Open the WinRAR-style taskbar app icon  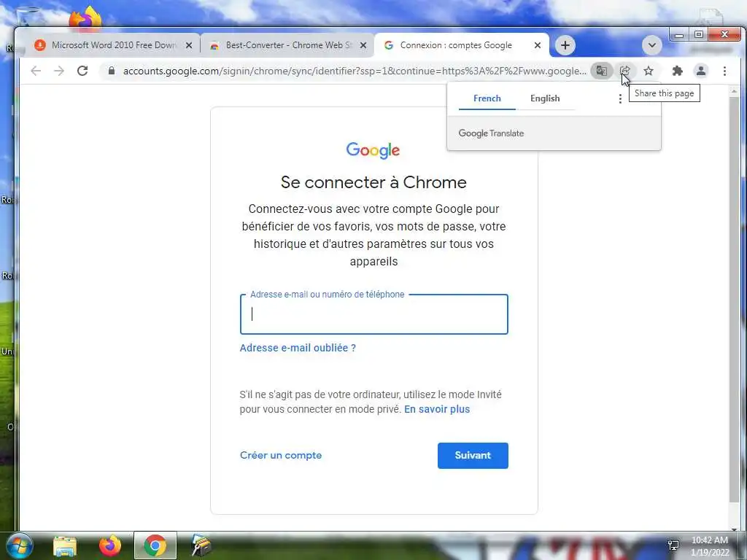click(x=201, y=545)
